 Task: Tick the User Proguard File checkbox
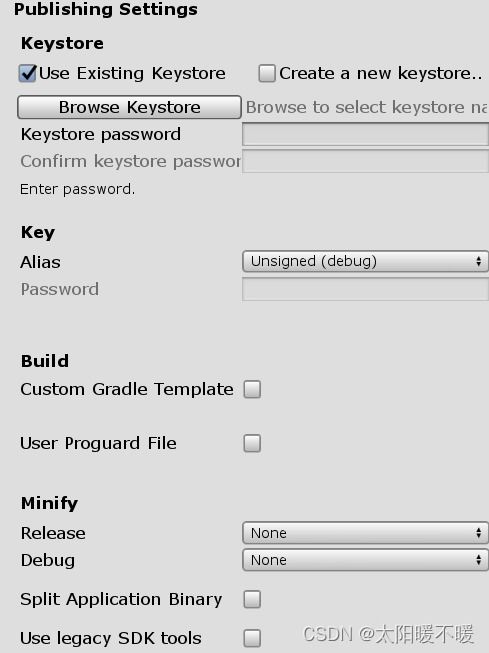252,444
